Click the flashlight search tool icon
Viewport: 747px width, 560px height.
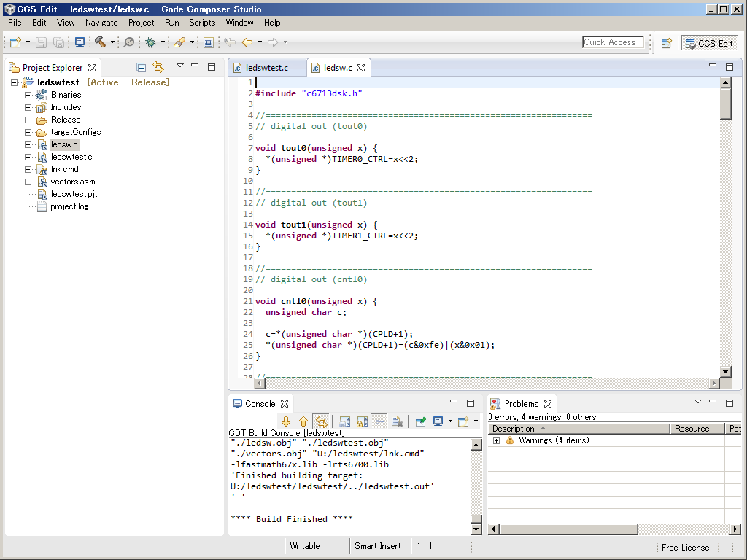point(179,42)
